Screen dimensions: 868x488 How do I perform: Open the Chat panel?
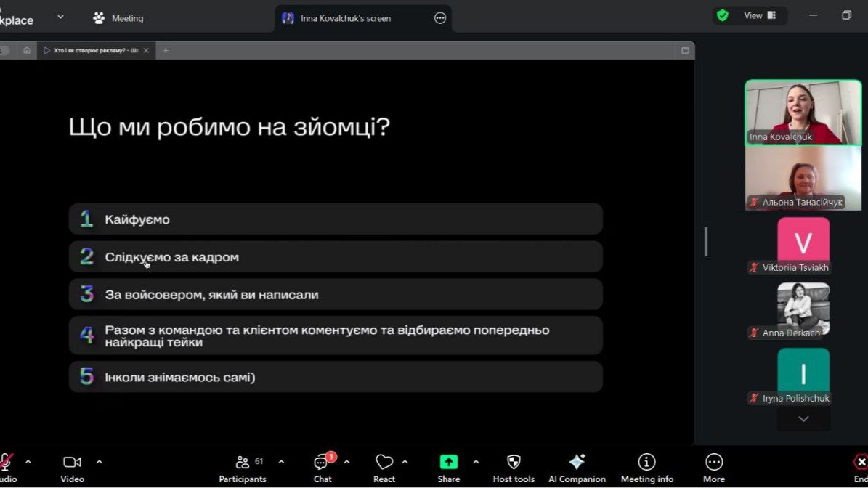pyautogui.click(x=322, y=467)
